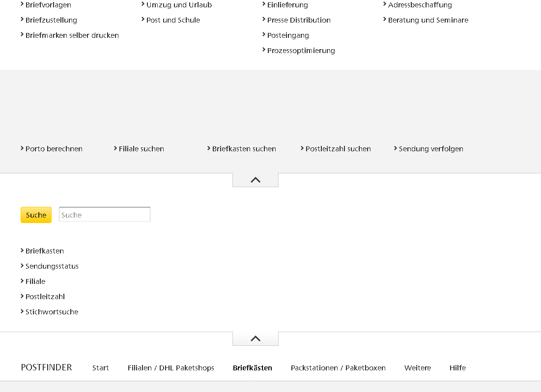The width and height of the screenshot is (541, 392).
Task: Select Sendung verfolgen link
Action: click(x=431, y=148)
